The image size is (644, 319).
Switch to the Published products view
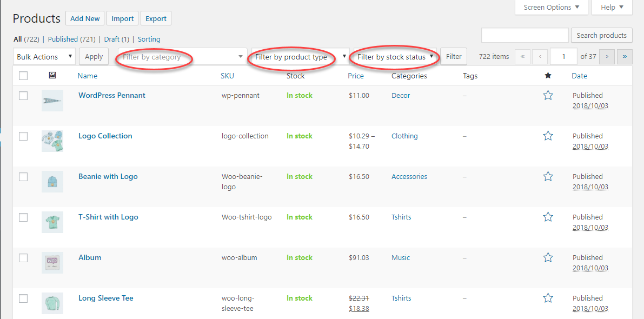tap(63, 39)
